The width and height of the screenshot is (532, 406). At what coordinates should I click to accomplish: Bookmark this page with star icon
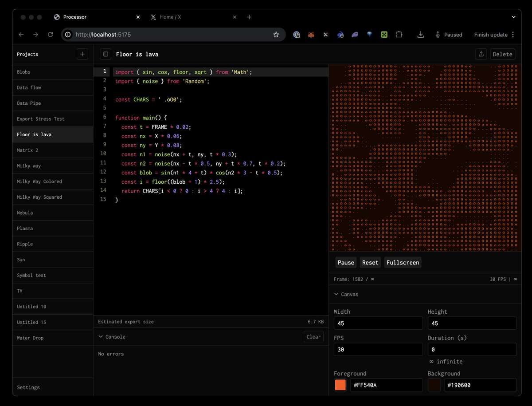tap(276, 35)
